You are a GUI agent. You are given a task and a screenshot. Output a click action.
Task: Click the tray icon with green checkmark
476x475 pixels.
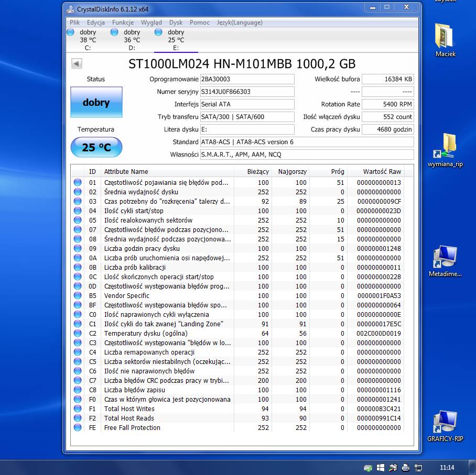pos(368,468)
